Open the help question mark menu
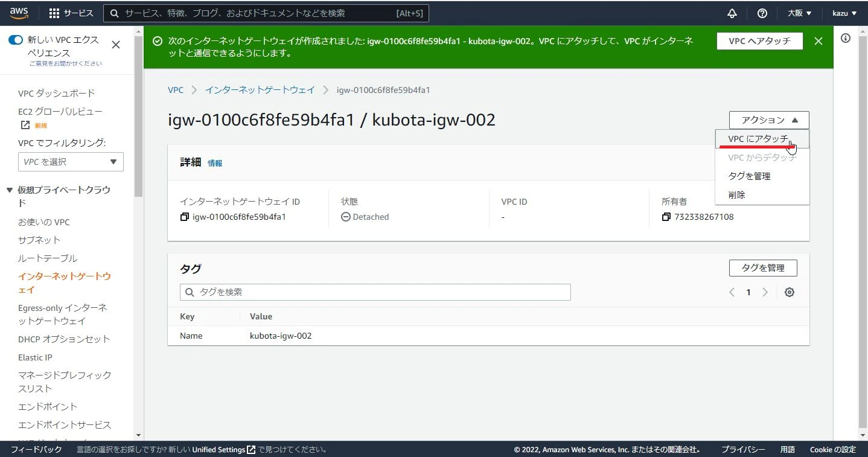This screenshot has height=457, width=868. coord(762,13)
